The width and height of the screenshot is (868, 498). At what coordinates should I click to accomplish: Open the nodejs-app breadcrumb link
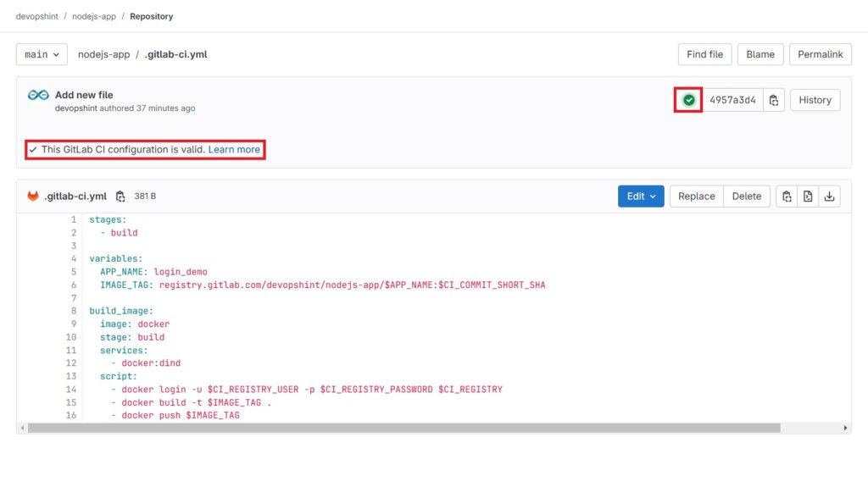[94, 17]
